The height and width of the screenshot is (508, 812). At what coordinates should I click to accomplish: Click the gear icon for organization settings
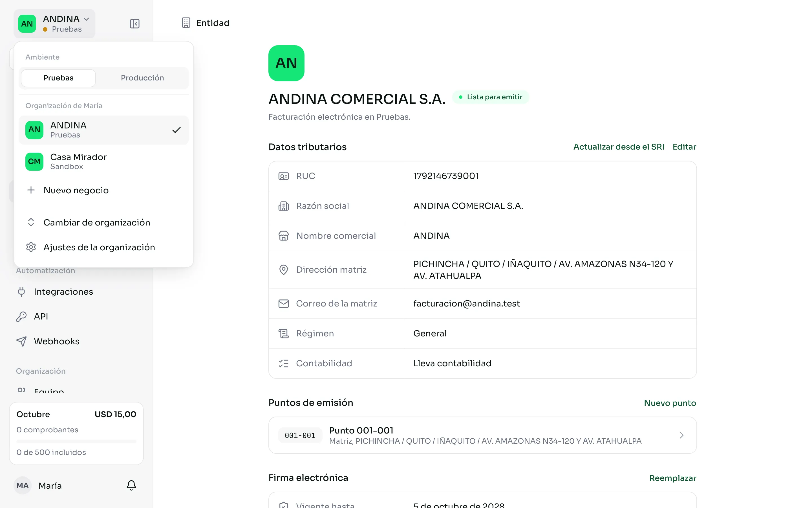click(31, 247)
